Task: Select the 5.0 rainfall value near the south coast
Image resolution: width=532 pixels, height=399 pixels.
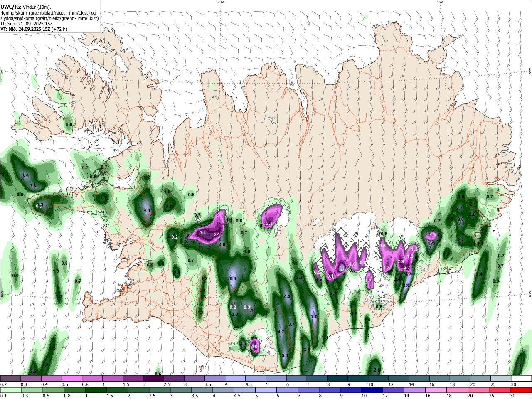Action: [285, 356]
